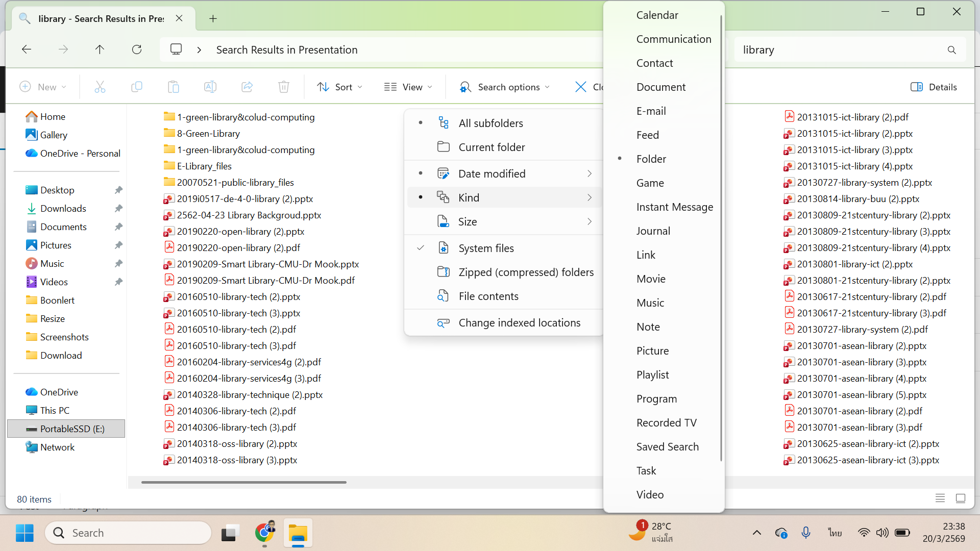The image size is (980, 551).
Task: Enable File contents search option
Action: (x=488, y=296)
